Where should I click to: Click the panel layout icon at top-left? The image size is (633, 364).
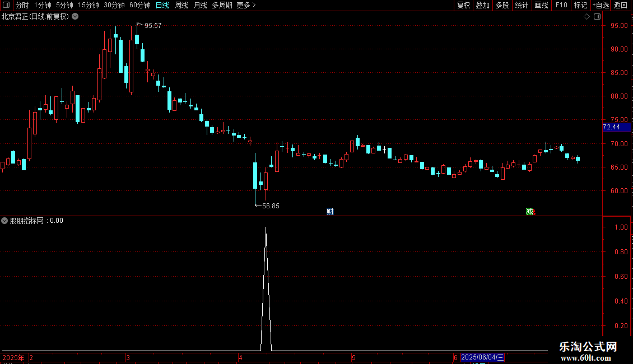tap(6, 5)
